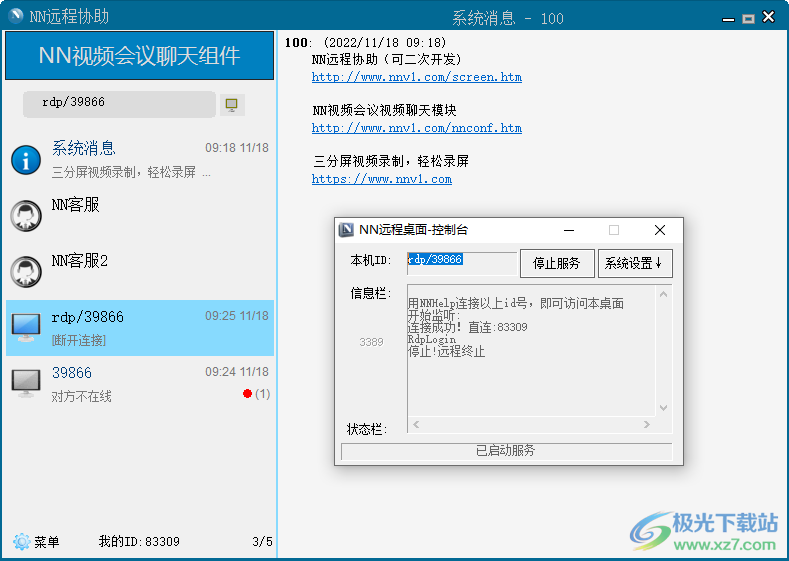This screenshot has height=561, width=789.
Task: Select the NN客服2 contact name
Action: coord(80,261)
